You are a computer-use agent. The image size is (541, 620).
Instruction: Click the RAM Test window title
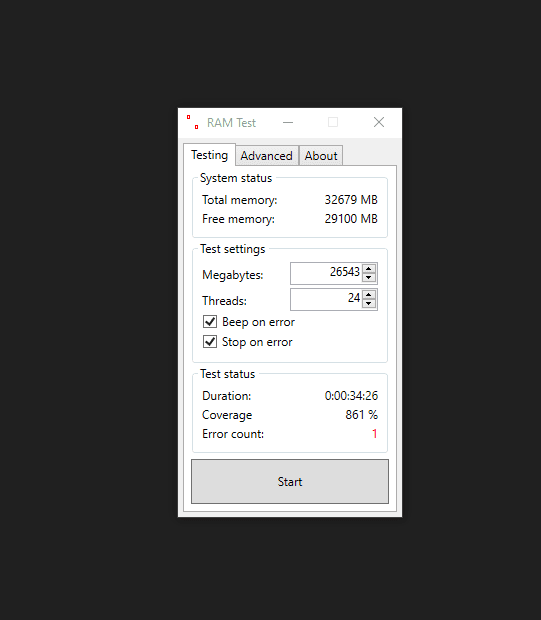(231, 123)
